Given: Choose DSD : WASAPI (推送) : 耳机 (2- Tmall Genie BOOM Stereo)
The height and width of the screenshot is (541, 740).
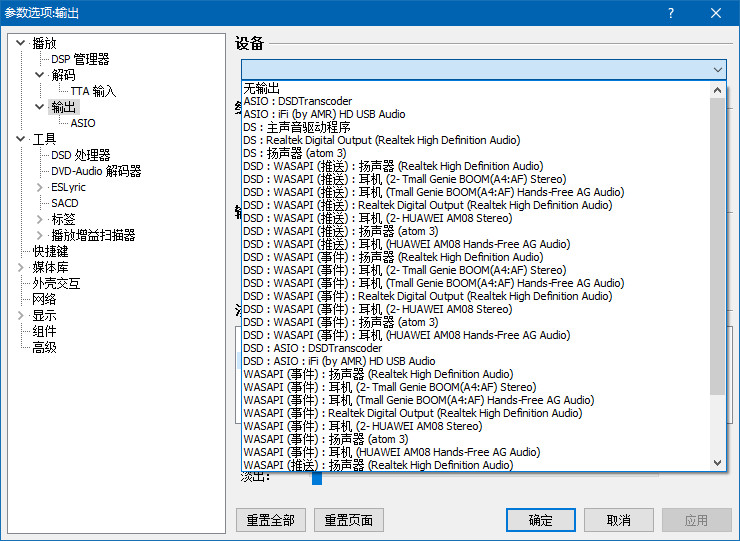Looking at the screenshot, I should [x=476, y=179].
